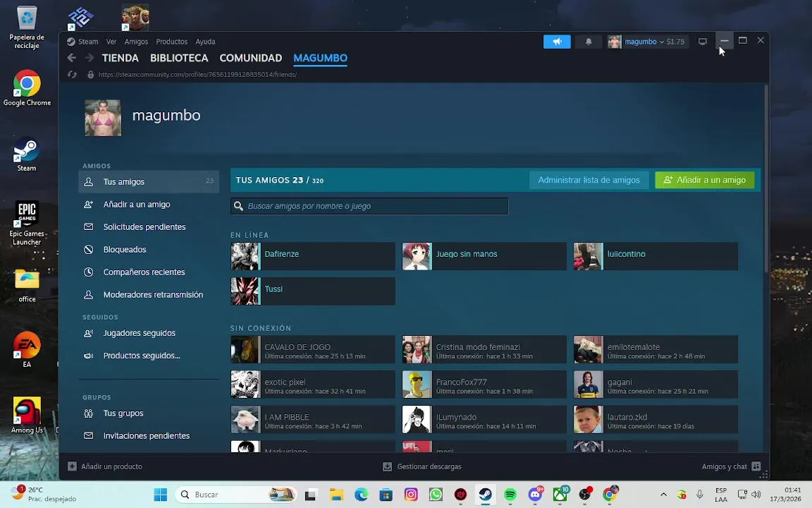
Task: Open EA desktop shortcut
Action: coord(27,350)
